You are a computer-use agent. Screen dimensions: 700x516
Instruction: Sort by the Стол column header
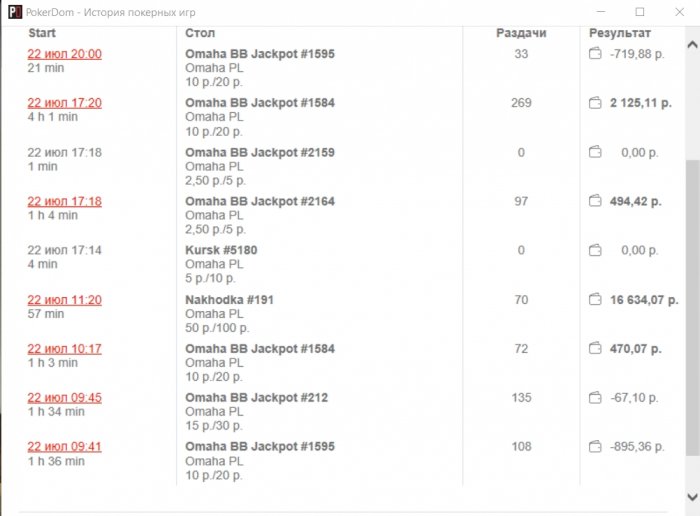(200, 33)
